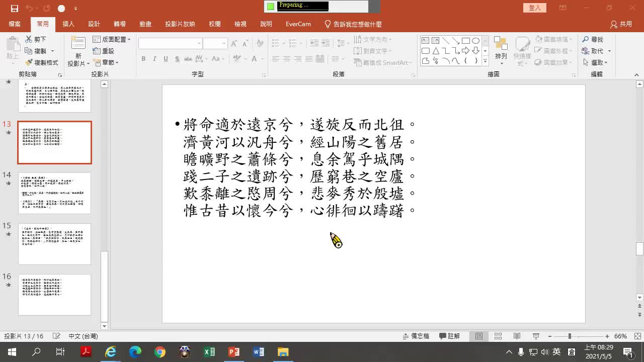Click Sign in (登入) button
Screen dimensions: 644x362
click(535, 8)
